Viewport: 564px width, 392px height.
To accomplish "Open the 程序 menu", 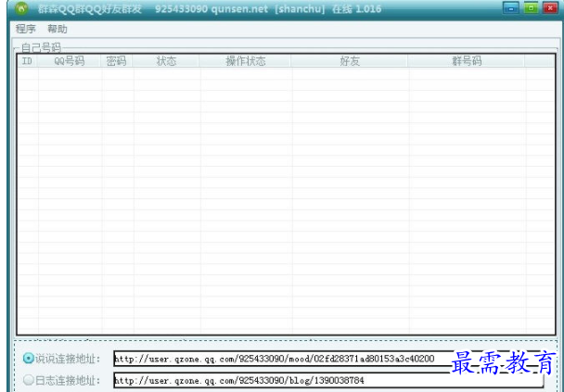I will (26, 29).
